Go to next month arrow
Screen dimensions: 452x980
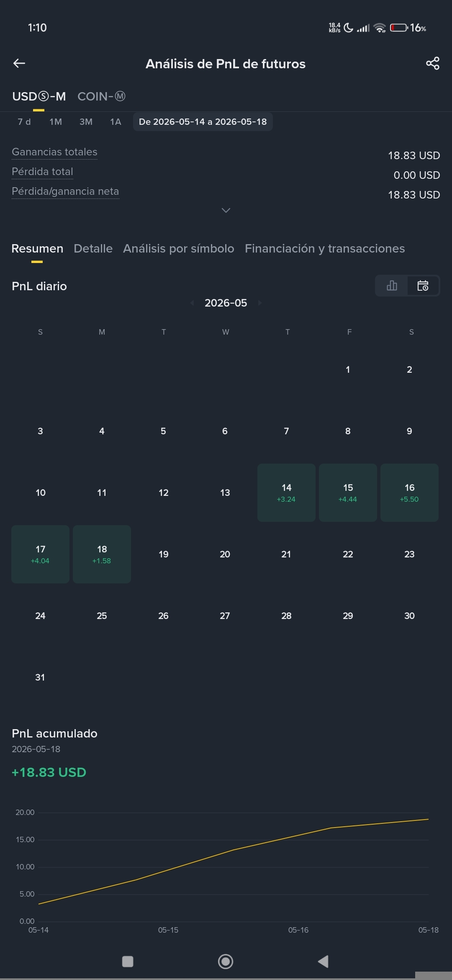coord(260,303)
